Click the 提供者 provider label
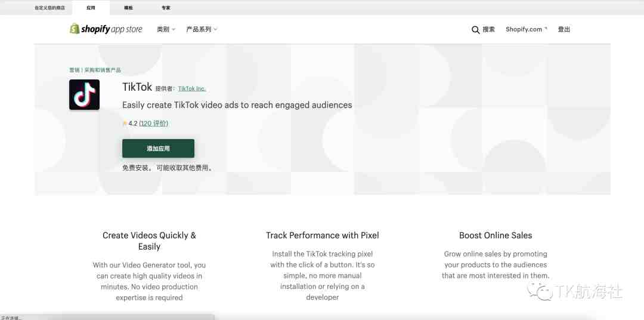 click(x=166, y=88)
